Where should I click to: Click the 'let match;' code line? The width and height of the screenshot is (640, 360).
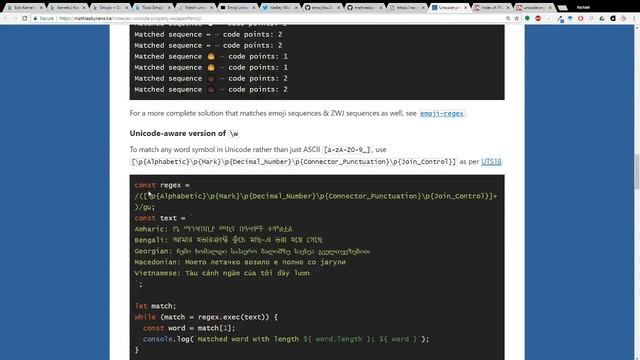tap(155, 306)
